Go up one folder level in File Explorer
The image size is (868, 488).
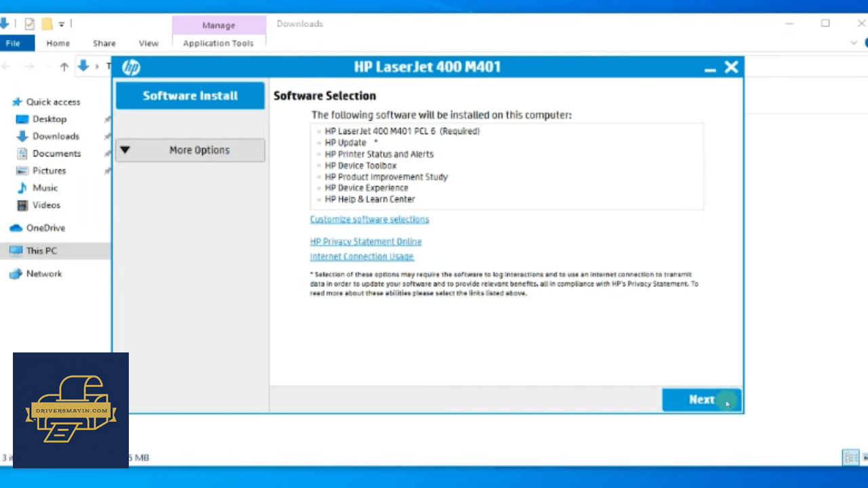pos(64,66)
